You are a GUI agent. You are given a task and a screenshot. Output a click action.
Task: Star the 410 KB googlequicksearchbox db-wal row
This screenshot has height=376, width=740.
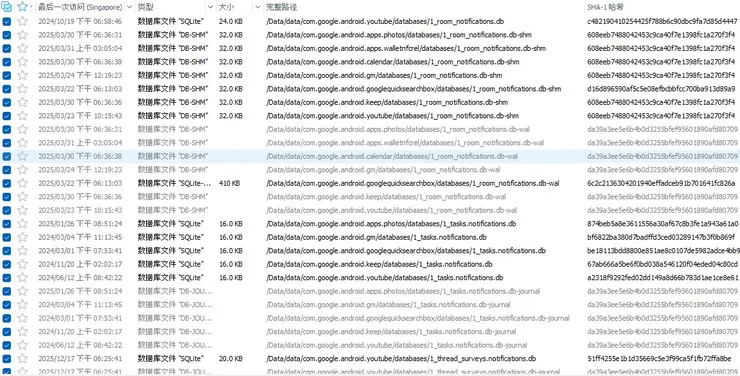[x=22, y=183]
